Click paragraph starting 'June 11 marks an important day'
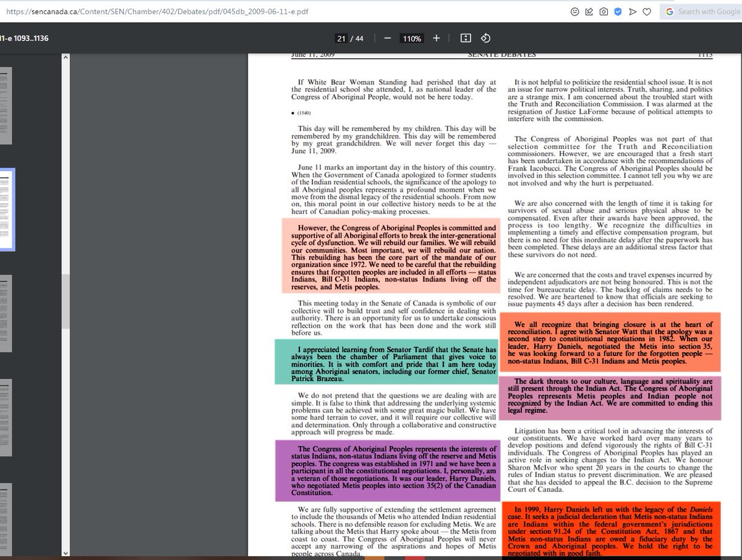This screenshot has width=742, height=560. tap(394, 189)
